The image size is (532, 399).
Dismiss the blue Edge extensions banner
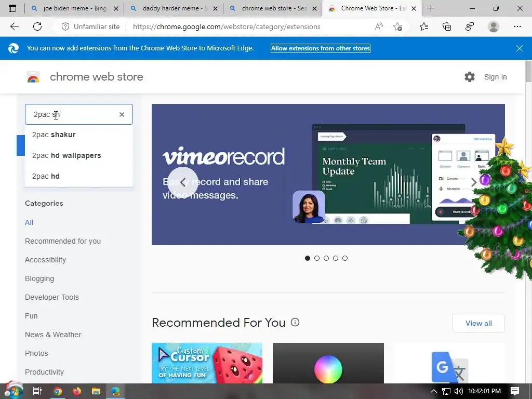519,48
